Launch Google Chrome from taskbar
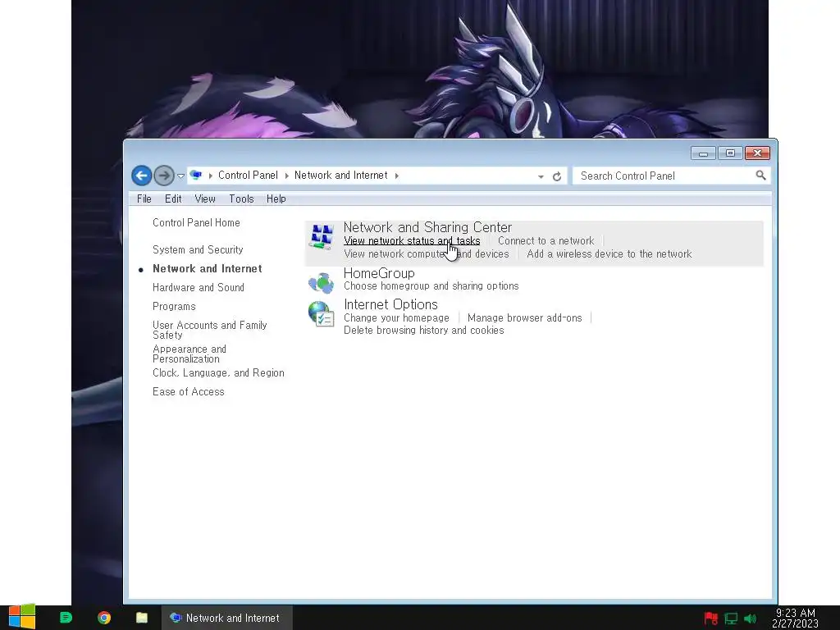 coord(104,618)
